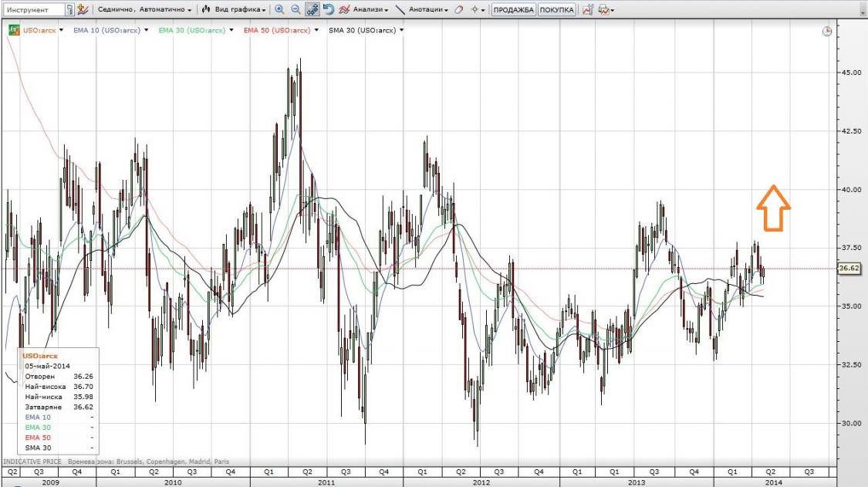Click the starred chart icon in toolbar
The width and height of the screenshot is (868, 487).
pyautogui.click(x=83, y=9)
